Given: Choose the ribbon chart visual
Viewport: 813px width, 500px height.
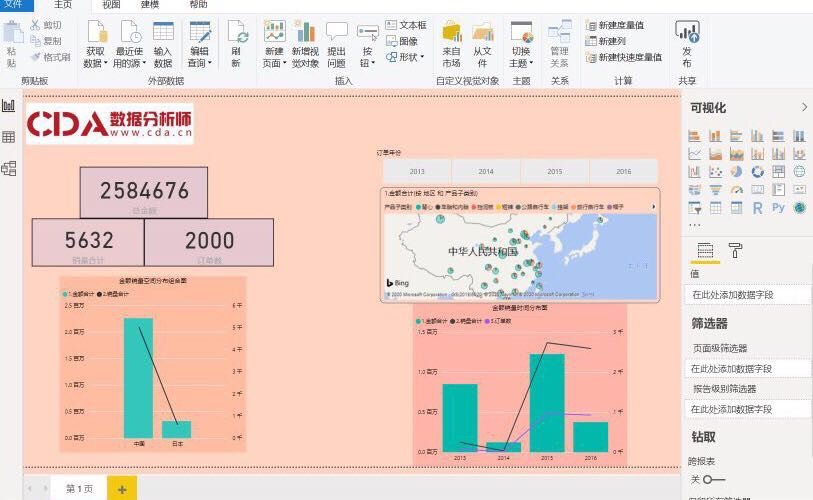Looking at the screenshot, I should (799, 154).
